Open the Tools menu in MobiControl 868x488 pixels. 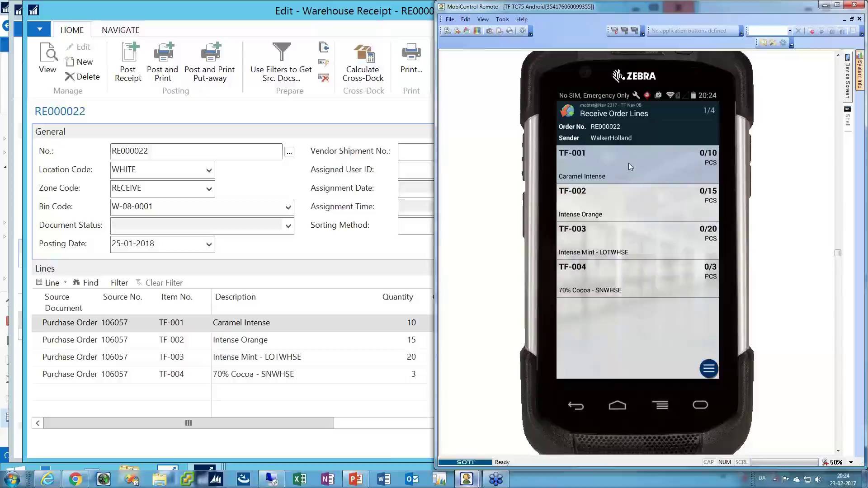click(x=502, y=19)
